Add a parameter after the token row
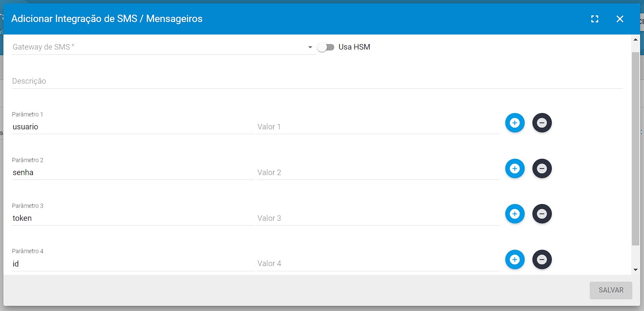The width and height of the screenshot is (644, 311). pyautogui.click(x=515, y=214)
